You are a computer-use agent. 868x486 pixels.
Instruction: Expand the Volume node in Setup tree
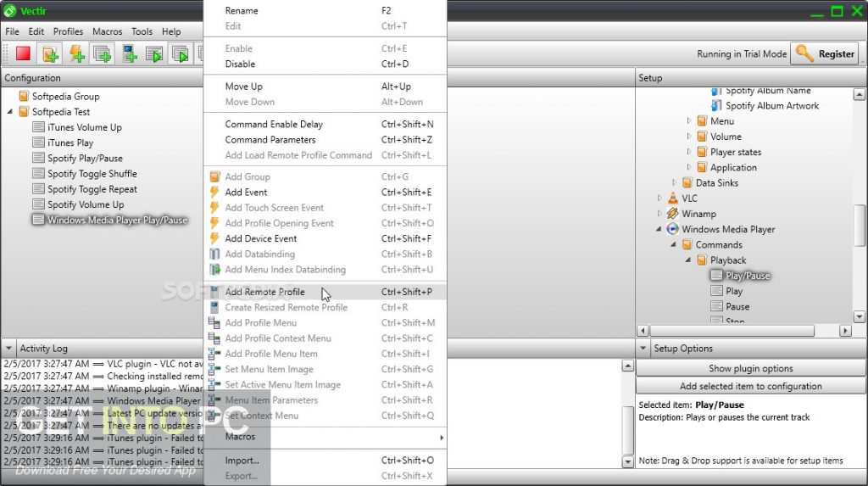(x=688, y=136)
